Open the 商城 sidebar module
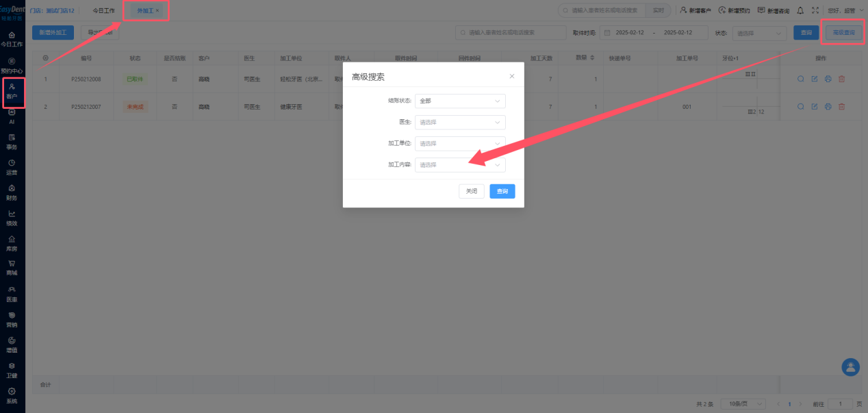868x413 pixels. click(12, 268)
